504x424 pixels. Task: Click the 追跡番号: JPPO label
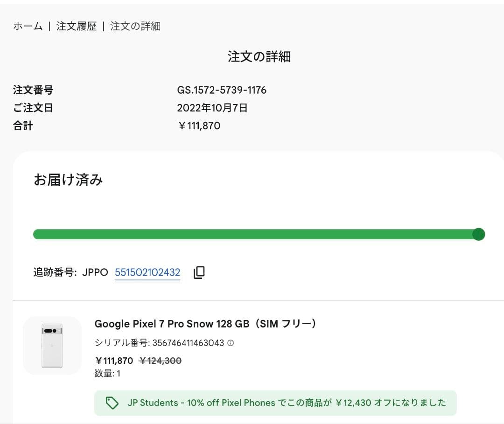[70, 272]
